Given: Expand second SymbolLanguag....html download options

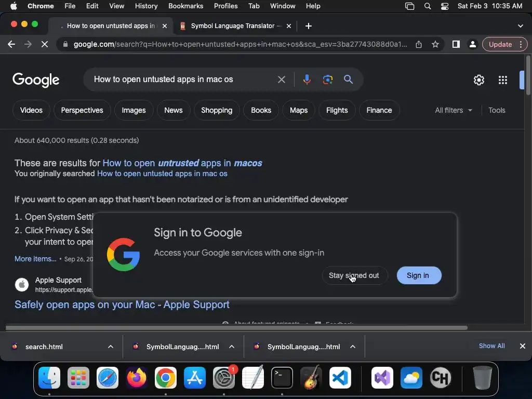Looking at the screenshot, I should coord(353,347).
